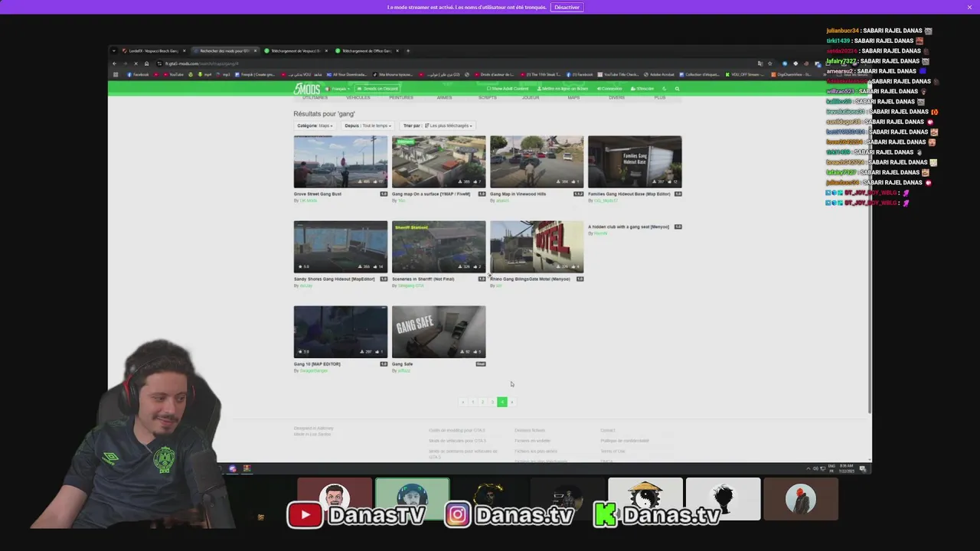Click the Terms of Use footer link
This screenshot has width=980, height=551.
[x=612, y=451]
